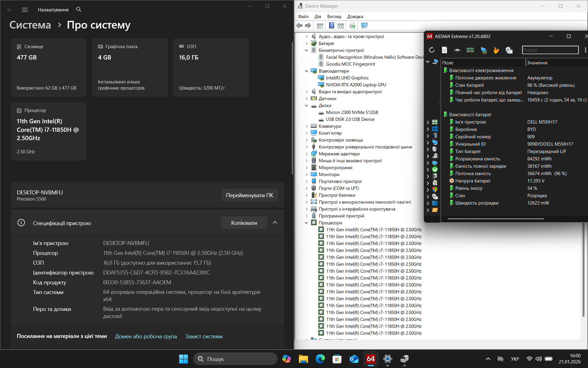
Task: Click the memory module benchmark icon
Action: tap(470, 50)
